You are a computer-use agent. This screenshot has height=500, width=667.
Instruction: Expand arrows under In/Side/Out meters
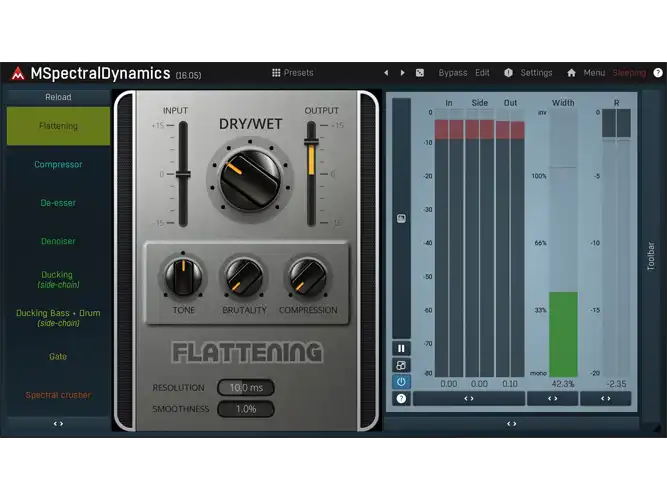(469, 399)
